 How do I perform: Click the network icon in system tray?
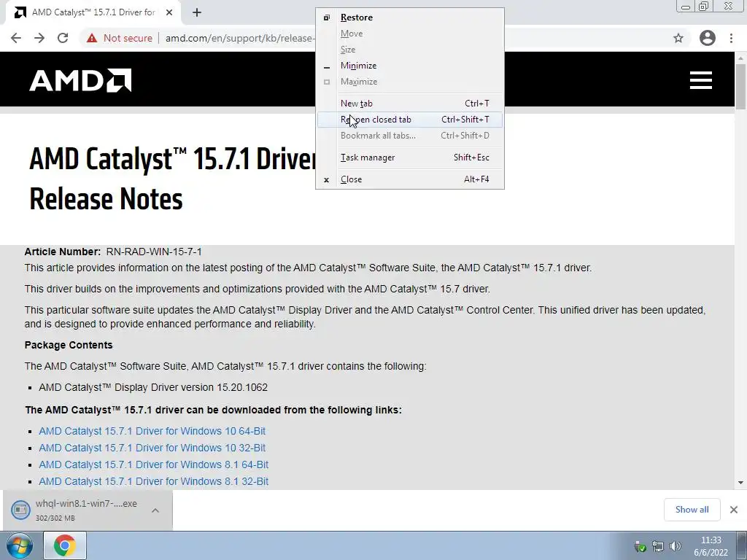coord(658,546)
